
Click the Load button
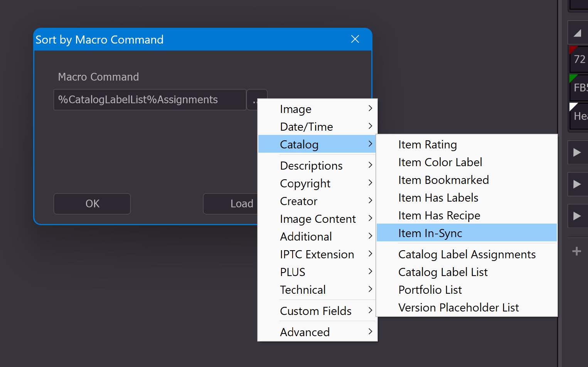pos(231,204)
